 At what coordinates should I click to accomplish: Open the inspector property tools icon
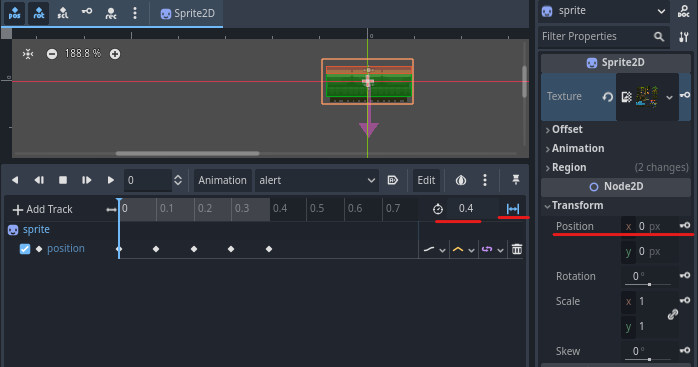click(x=684, y=37)
